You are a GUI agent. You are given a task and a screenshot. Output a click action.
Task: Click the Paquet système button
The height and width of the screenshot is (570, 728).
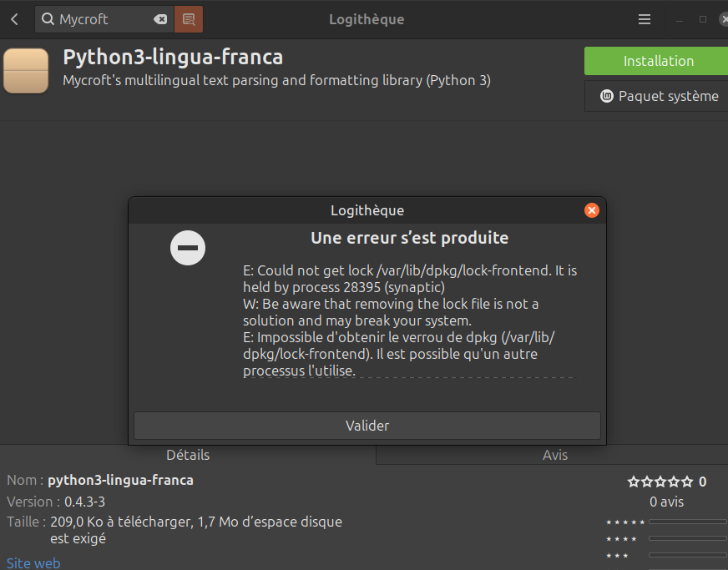coord(659,97)
